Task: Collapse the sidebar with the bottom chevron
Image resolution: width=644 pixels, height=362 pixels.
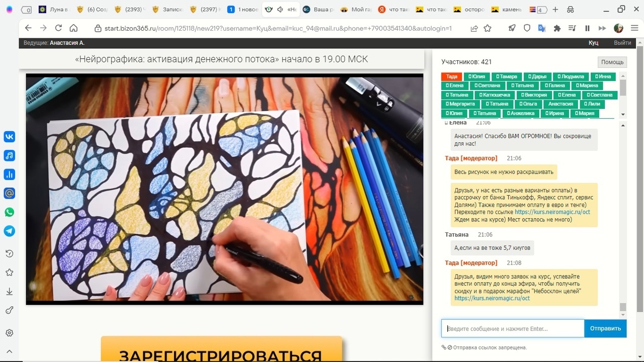Action: click(x=9, y=351)
